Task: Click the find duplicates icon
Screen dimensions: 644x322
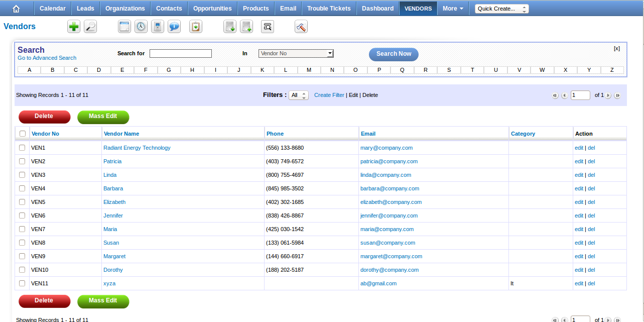Action: pyautogui.click(x=268, y=27)
